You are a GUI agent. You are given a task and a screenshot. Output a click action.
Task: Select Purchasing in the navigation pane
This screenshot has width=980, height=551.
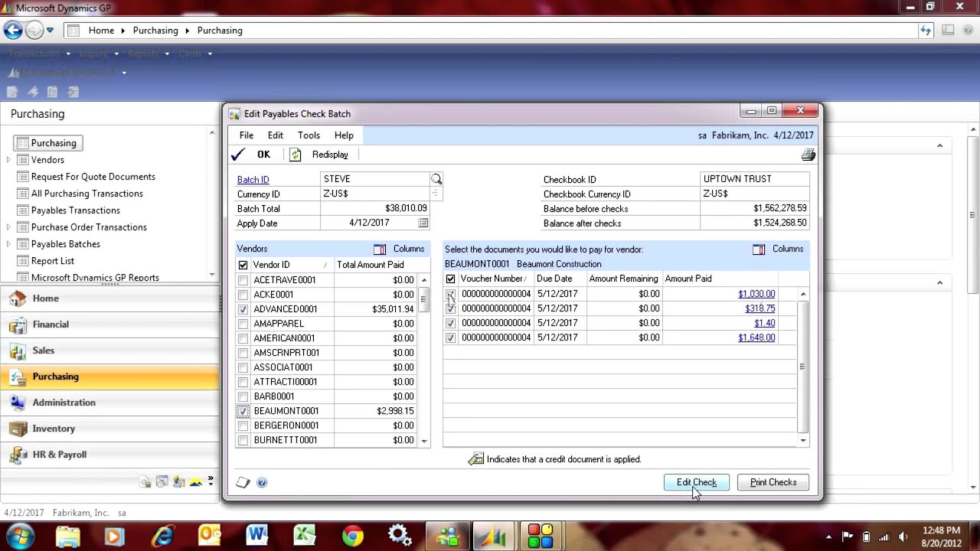pos(109,377)
